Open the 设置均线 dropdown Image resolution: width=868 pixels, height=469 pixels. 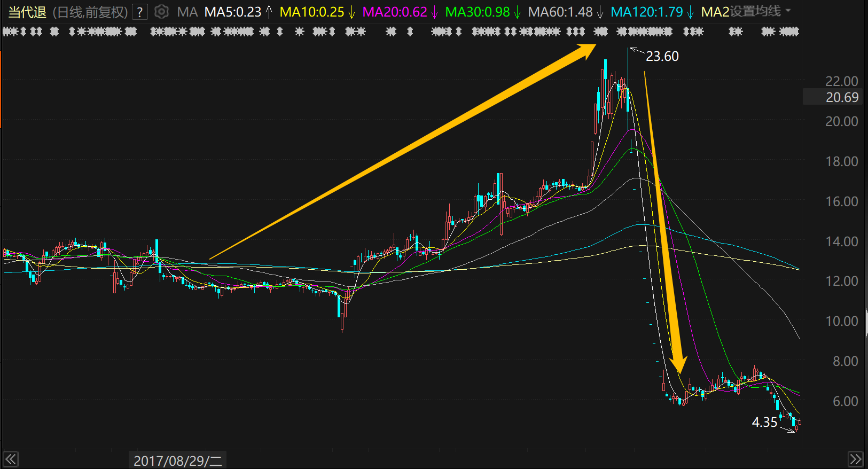point(760,11)
